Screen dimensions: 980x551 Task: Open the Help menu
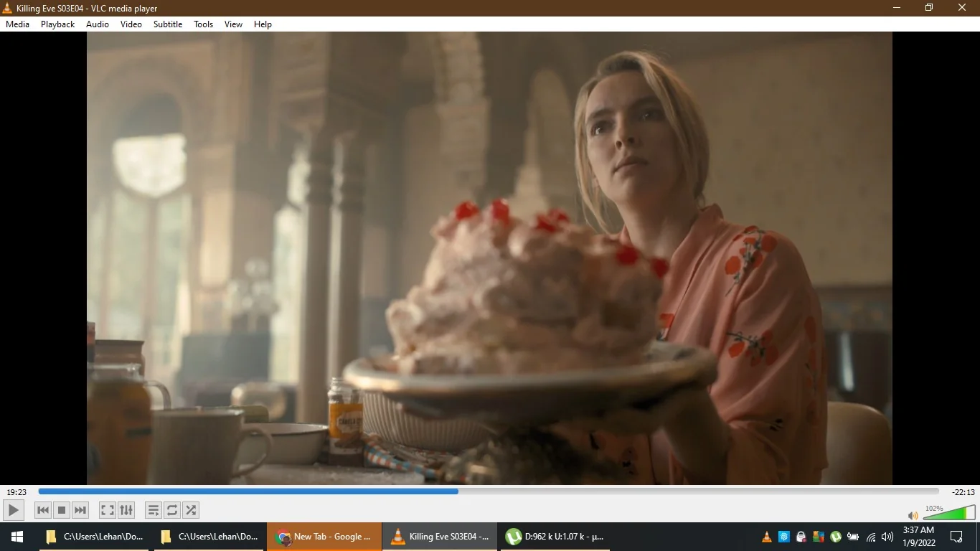point(263,24)
